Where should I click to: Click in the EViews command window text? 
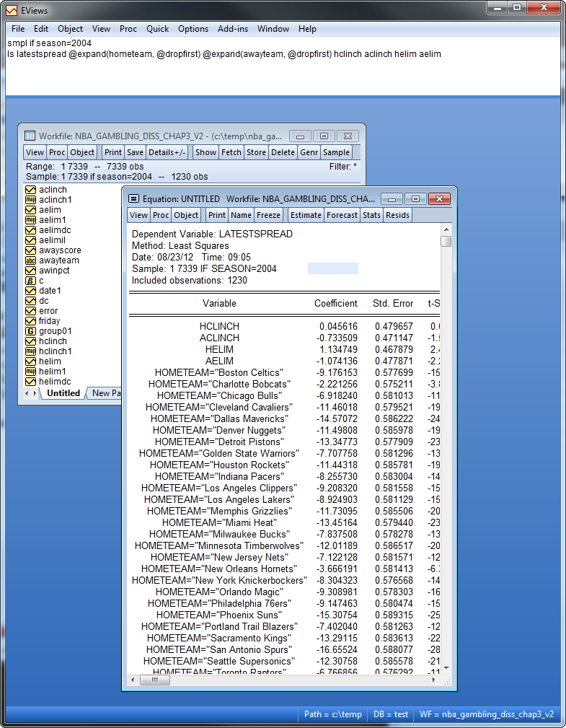point(283,66)
